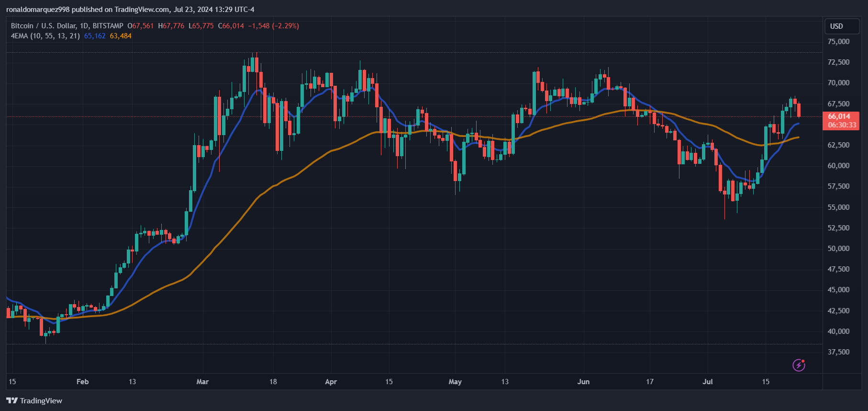Image resolution: width=868 pixels, height=411 pixels.
Task: Click the open price O67,561
Action: 141,26
